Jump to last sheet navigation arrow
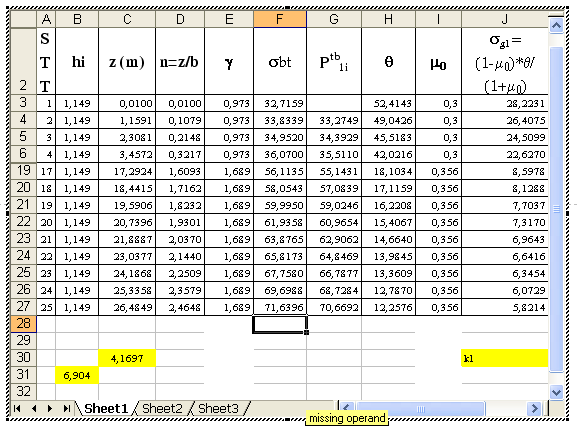 point(67,409)
